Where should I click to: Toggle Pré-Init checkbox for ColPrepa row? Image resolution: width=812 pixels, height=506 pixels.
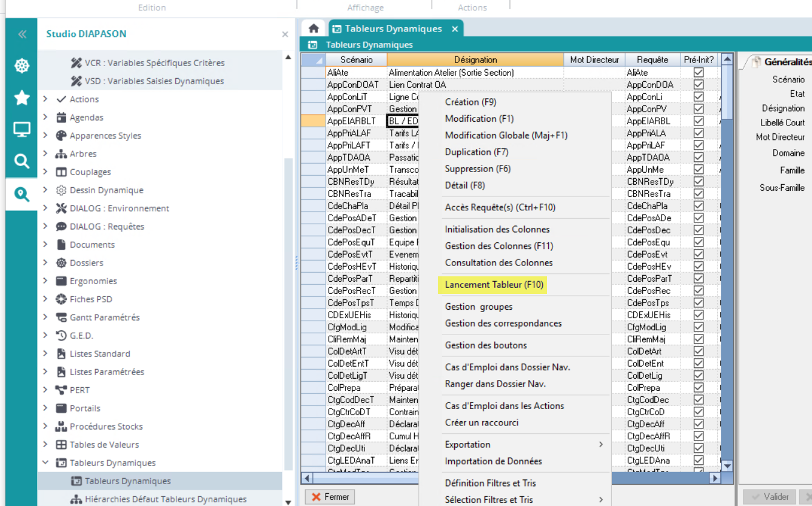click(699, 388)
